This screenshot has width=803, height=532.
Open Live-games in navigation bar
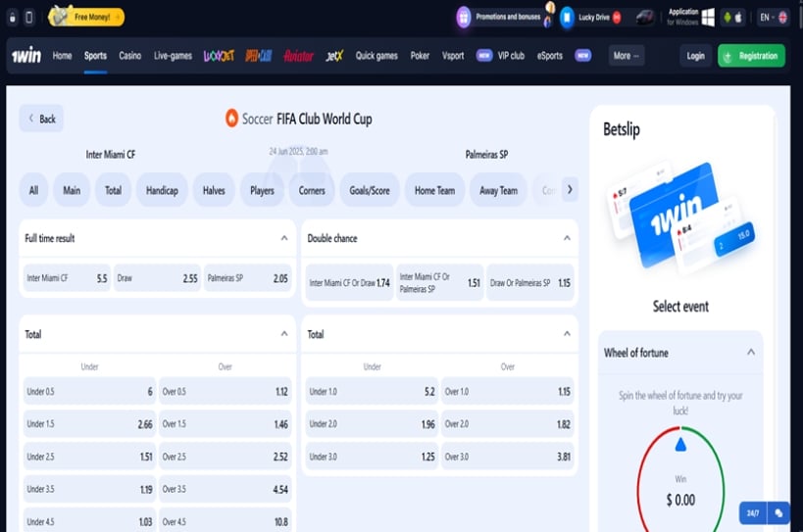tap(174, 56)
